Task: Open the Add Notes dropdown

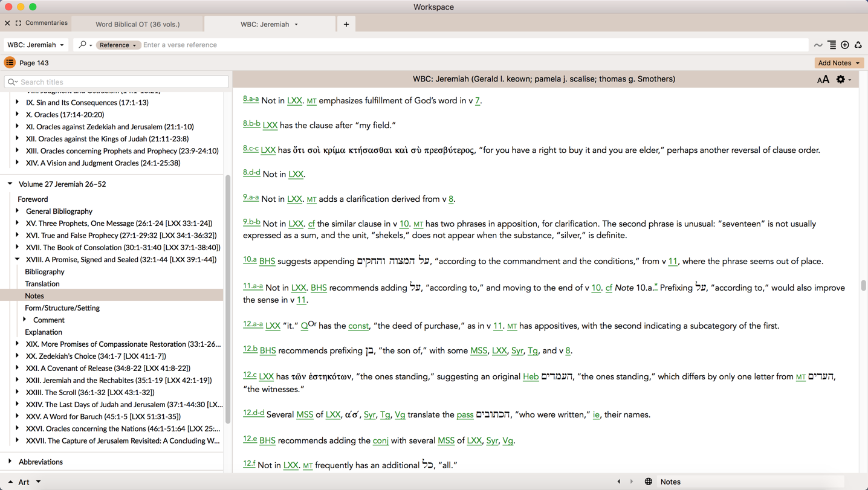Action: pyautogui.click(x=839, y=63)
